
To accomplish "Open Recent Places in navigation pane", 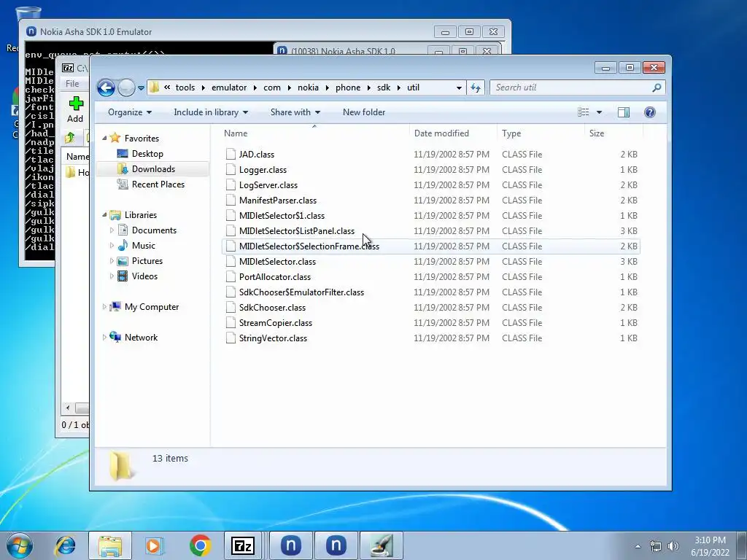I will (158, 184).
